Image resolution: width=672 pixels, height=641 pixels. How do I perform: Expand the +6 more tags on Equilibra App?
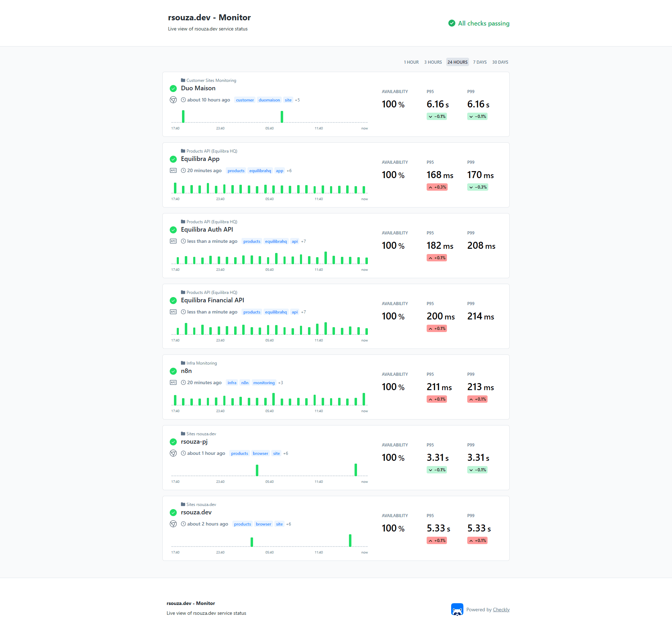tap(289, 171)
